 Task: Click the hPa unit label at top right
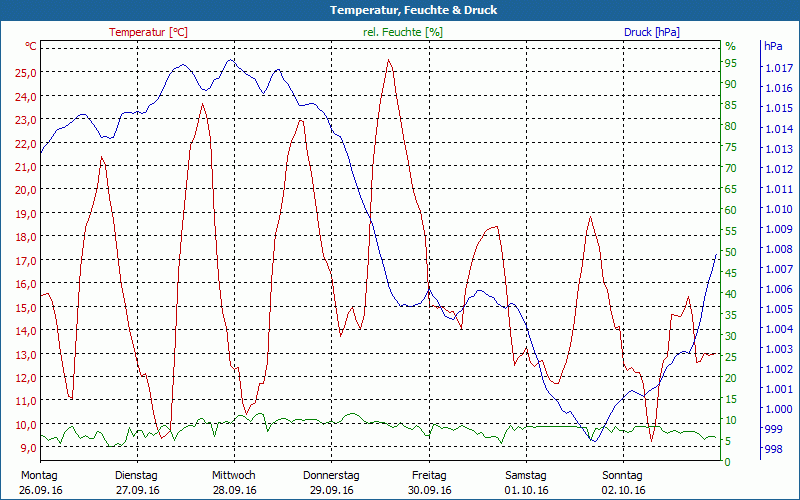(773, 46)
